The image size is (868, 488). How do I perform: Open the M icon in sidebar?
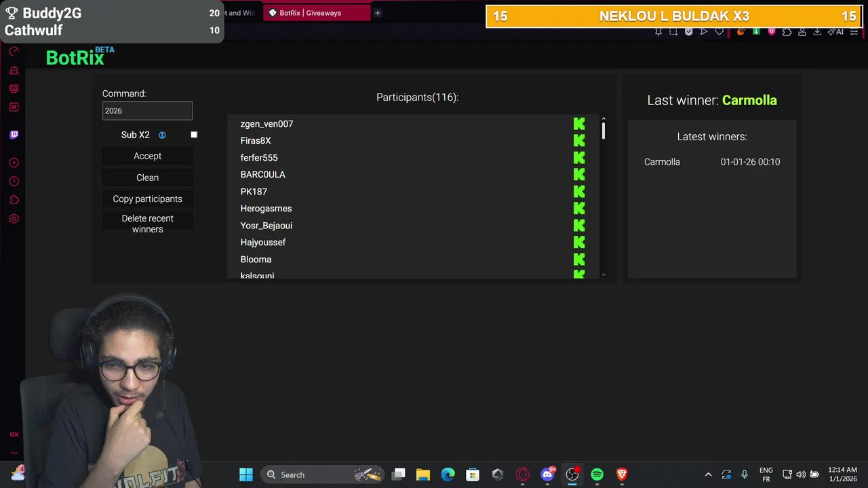pyautogui.click(x=14, y=107)
